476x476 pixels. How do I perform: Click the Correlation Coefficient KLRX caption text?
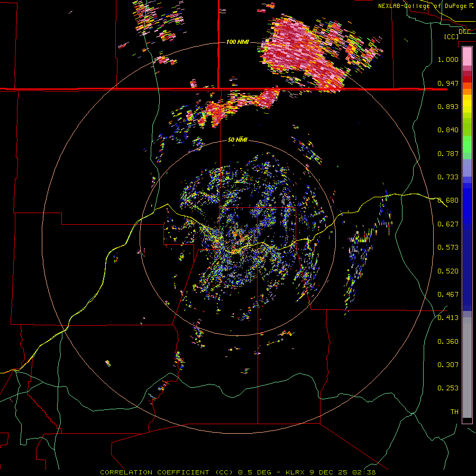238,472
